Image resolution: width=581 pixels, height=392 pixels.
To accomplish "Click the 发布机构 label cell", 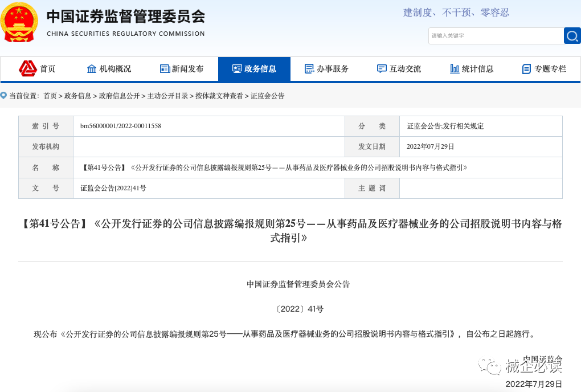I will click(46, 147).
